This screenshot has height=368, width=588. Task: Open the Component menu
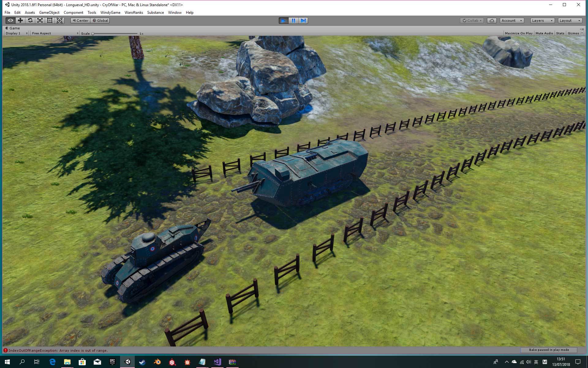click(73, 13)
